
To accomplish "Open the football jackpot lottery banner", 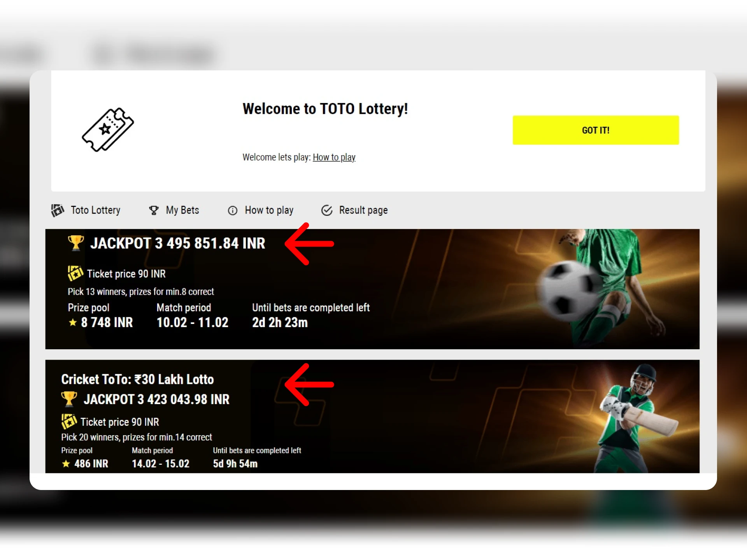I will click(372, 289).
